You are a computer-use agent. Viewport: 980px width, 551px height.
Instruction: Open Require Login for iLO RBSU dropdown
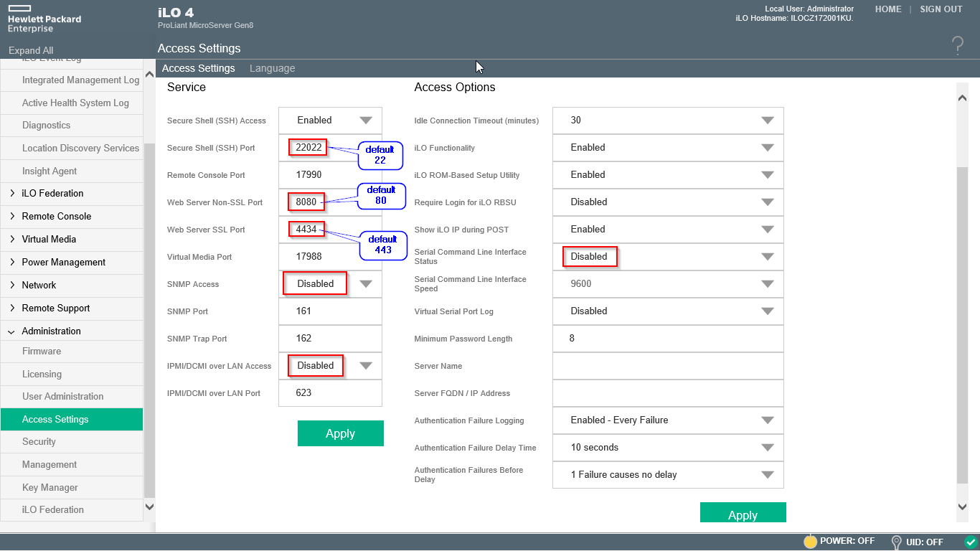point(668,202)
